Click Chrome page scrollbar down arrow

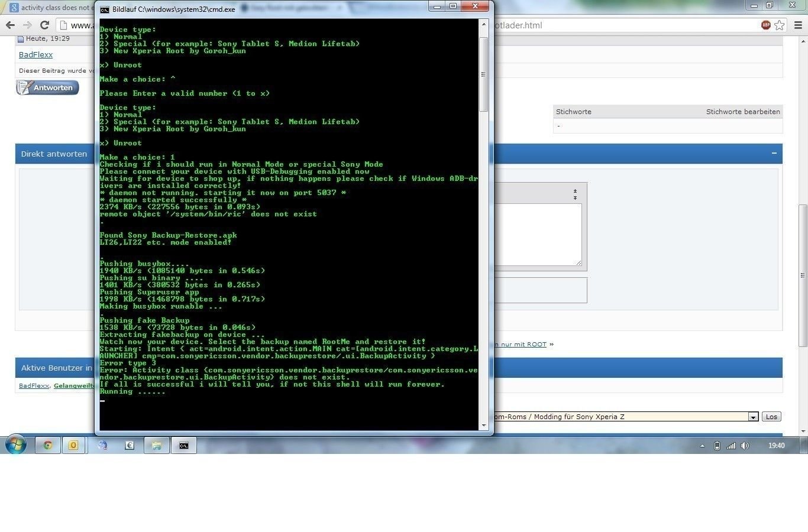click(803, 431)
